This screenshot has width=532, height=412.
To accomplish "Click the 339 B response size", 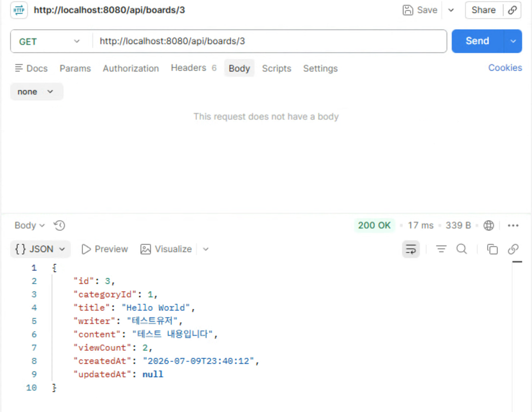I will (458, 225).
